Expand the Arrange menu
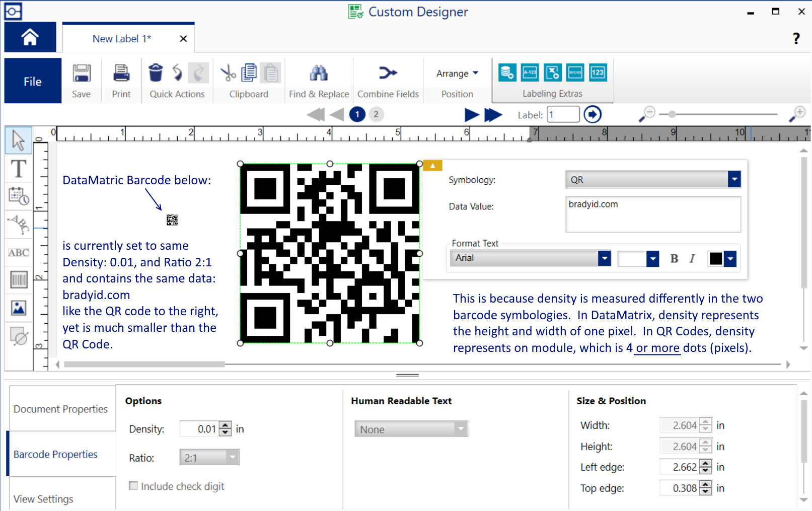812x511 pixels. click(x=456, y=73)
